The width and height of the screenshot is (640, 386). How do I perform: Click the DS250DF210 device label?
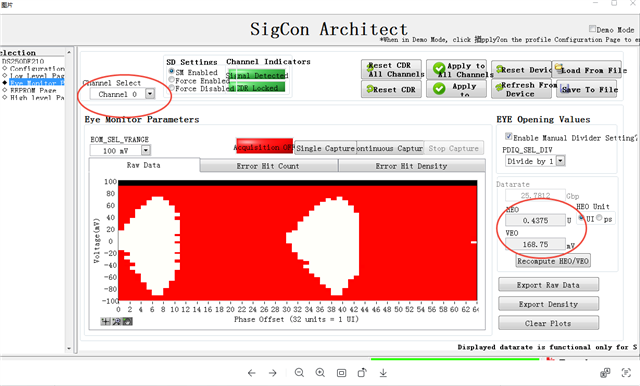[x=23, y=61]
